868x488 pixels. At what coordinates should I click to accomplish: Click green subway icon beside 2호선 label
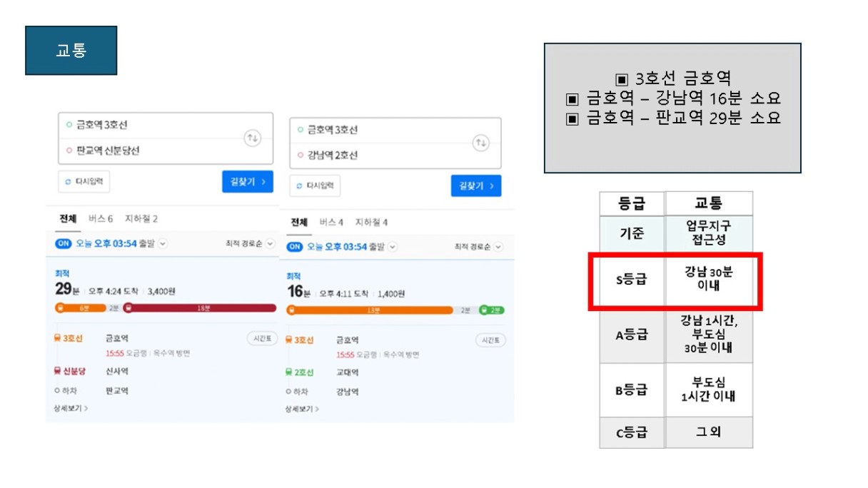pyautogui.click(x=288, y=372)
